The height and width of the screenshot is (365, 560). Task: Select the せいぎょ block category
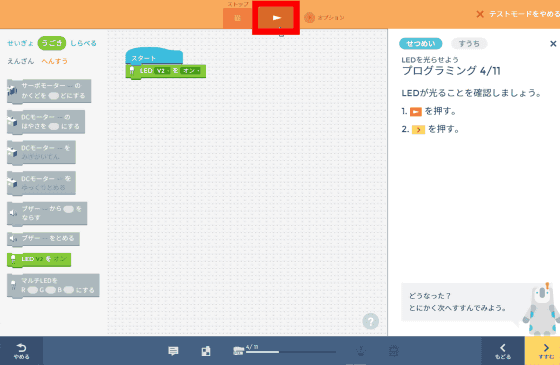point(20,43)
